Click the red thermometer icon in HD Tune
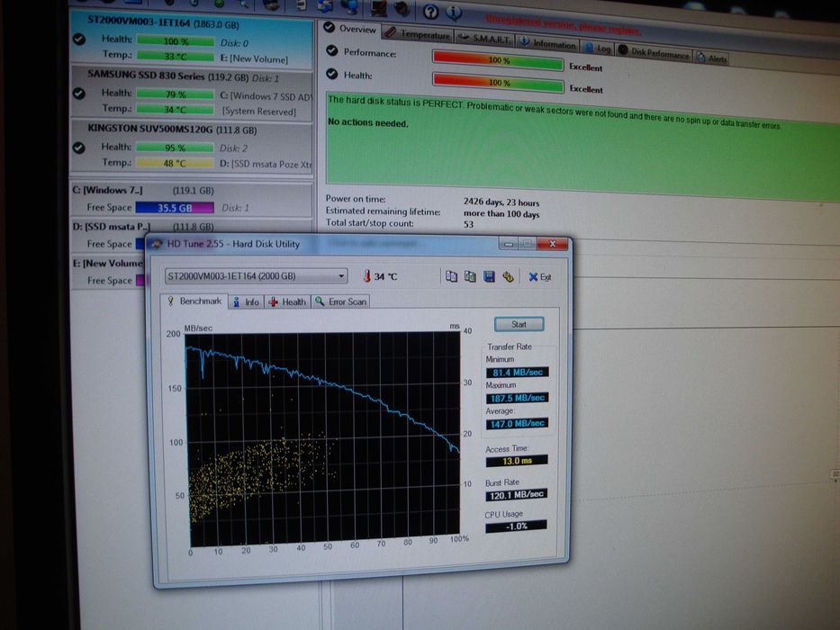The image size is (840, 630). tap(367, 276)
